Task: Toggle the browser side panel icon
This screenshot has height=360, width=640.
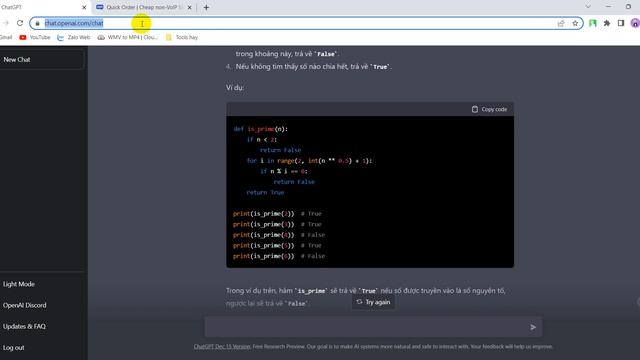Action: click(621, 23)
